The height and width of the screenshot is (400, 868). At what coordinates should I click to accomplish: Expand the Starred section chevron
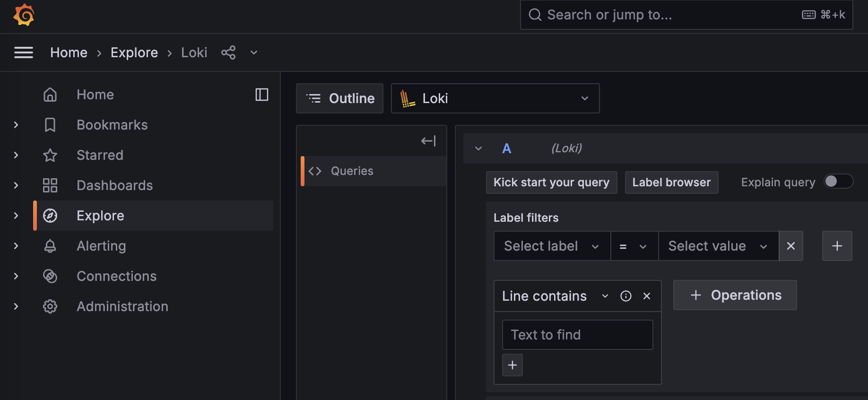click(x=16, y=155)
